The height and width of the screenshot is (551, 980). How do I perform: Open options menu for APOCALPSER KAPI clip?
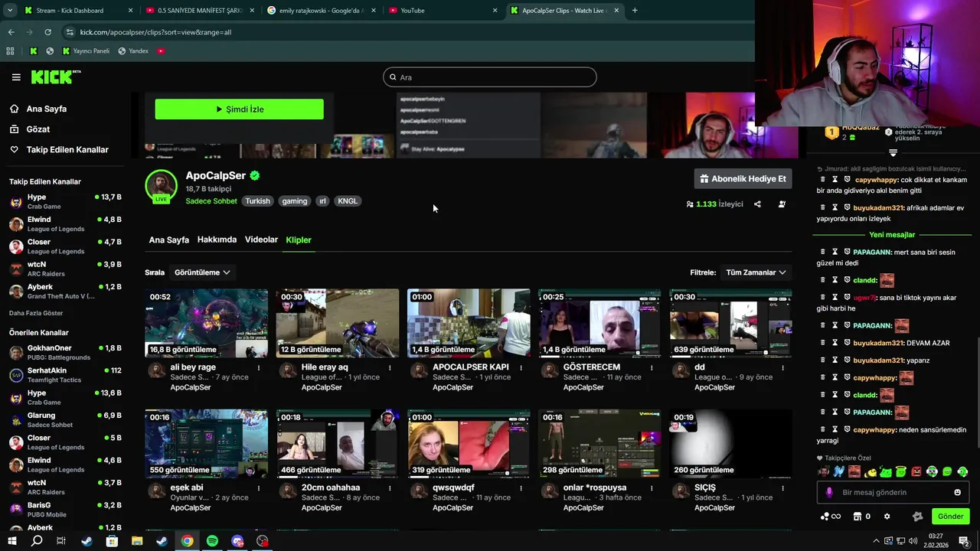point(521,368)
